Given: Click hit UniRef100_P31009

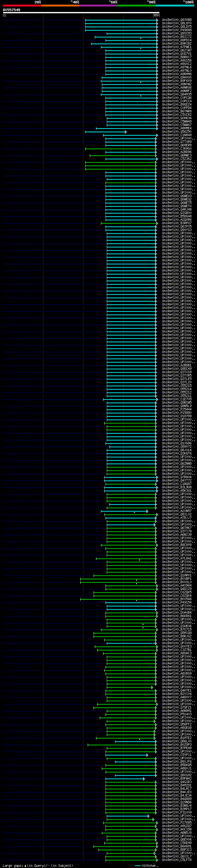Looking at the screenshot, I should click(x=177, y=812).
